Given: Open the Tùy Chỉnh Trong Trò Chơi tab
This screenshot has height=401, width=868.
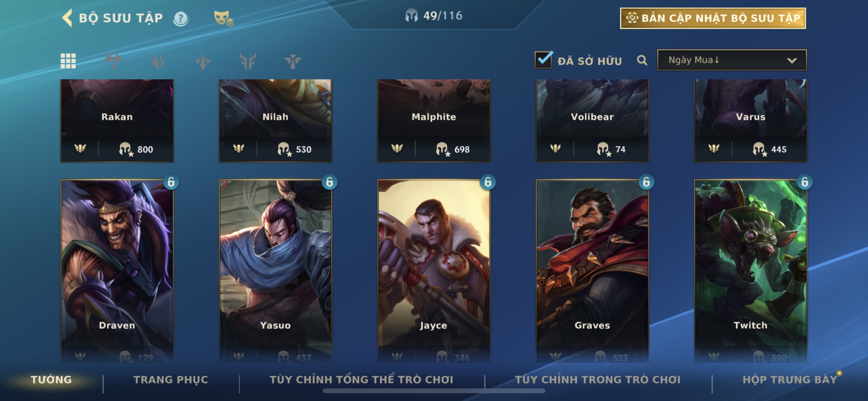Looking at the screenshot, I should [598, 379].
